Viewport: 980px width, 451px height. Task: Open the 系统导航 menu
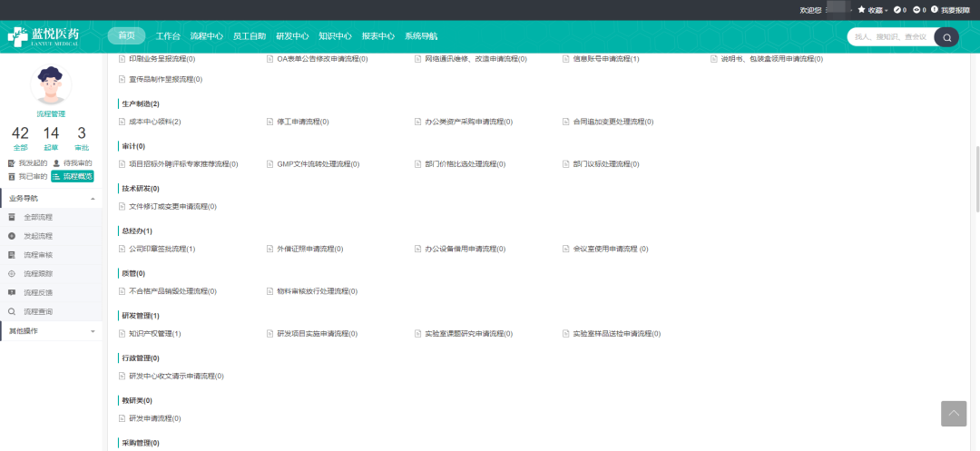point(421,36)
